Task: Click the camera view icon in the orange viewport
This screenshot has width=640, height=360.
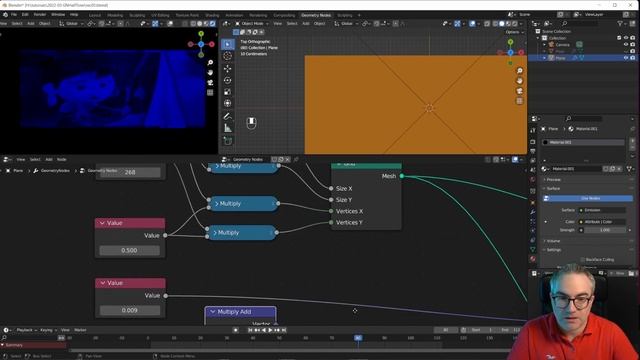Action: tap(520, 91)
